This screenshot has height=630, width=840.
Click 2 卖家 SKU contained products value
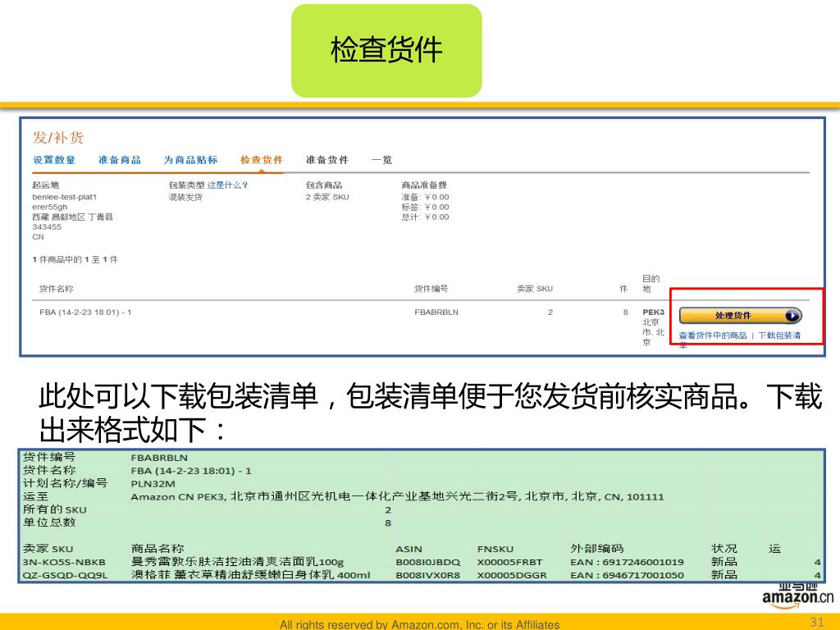(x=327, y=197)
